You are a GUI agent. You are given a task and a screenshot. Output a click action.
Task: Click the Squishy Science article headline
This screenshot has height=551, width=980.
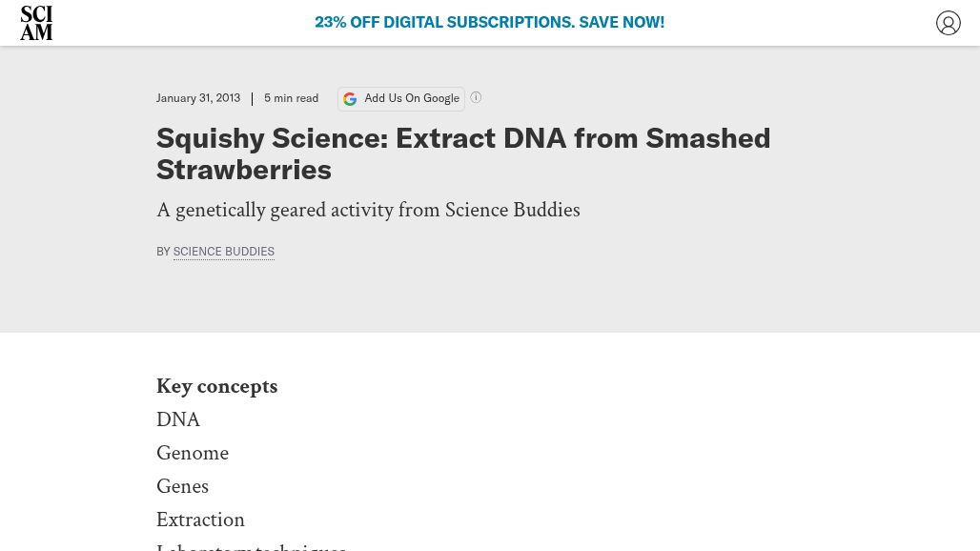coord(463,153)
